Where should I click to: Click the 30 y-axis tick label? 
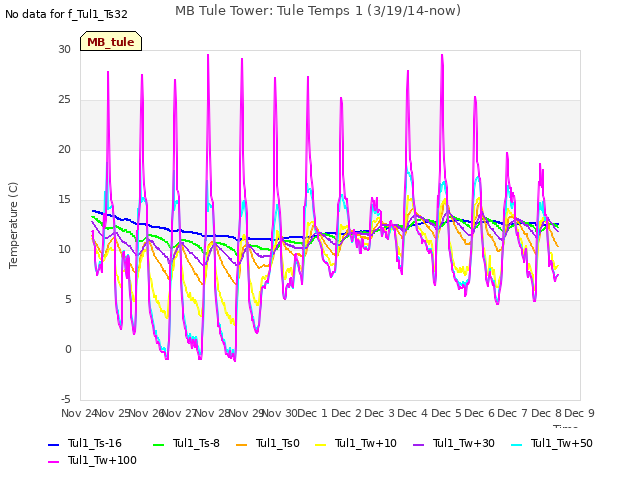coord(64,49)
